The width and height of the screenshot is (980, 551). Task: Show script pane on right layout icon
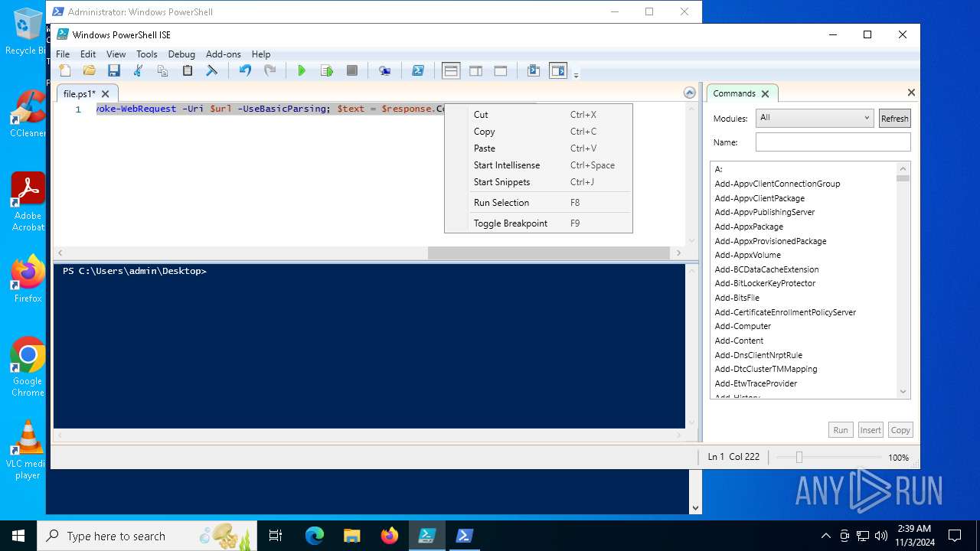point(475,70)
